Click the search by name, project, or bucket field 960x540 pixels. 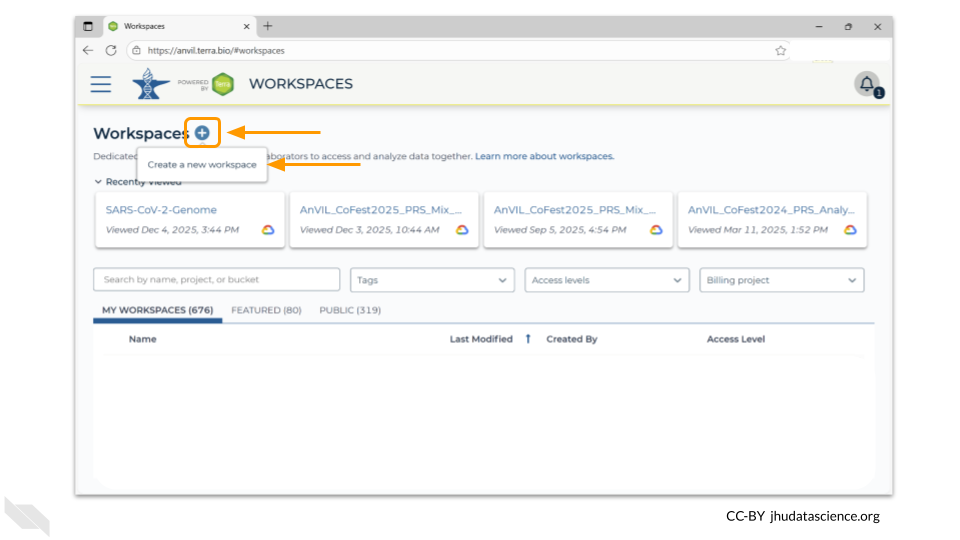(x=217, y=279)
